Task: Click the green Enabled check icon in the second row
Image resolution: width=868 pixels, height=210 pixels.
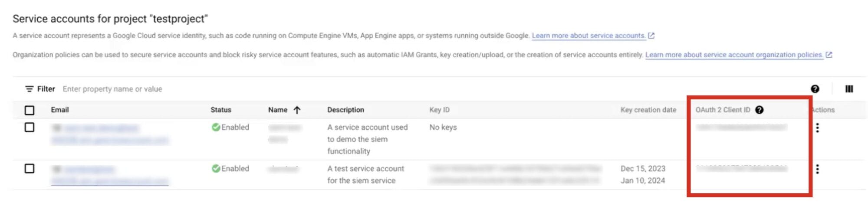Action: pyautogui.click(x=216, y=168)
